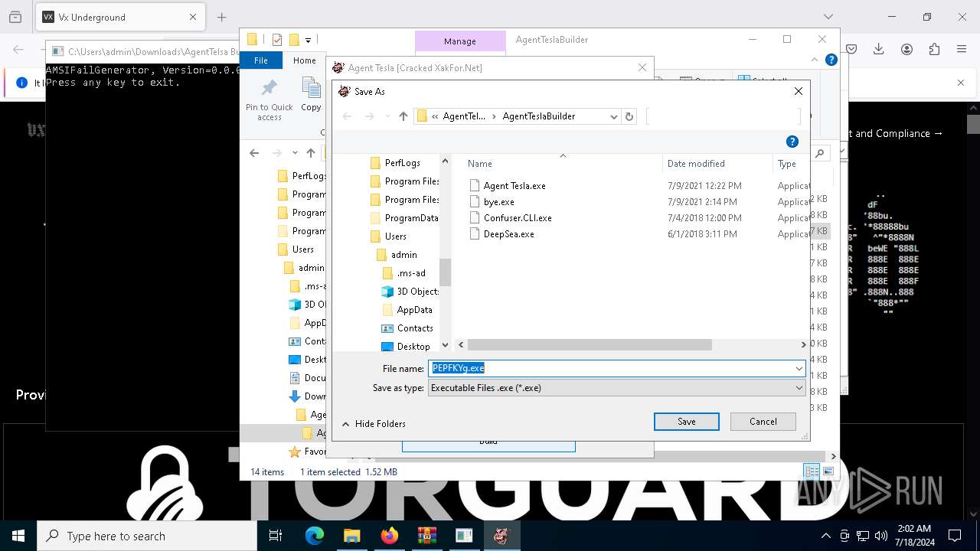Viewport: 980px width, 551px height.
Task: Cancel the Save As dialog
Action: (x=763, y=422)
